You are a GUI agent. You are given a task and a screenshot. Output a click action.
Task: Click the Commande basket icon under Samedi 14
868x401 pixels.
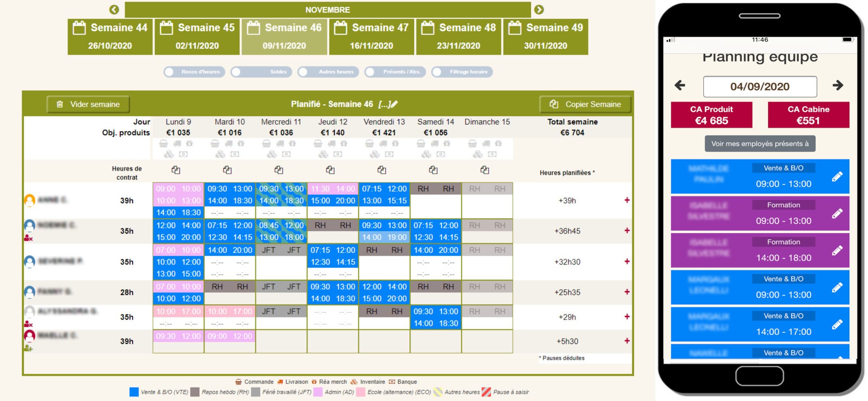421,143
